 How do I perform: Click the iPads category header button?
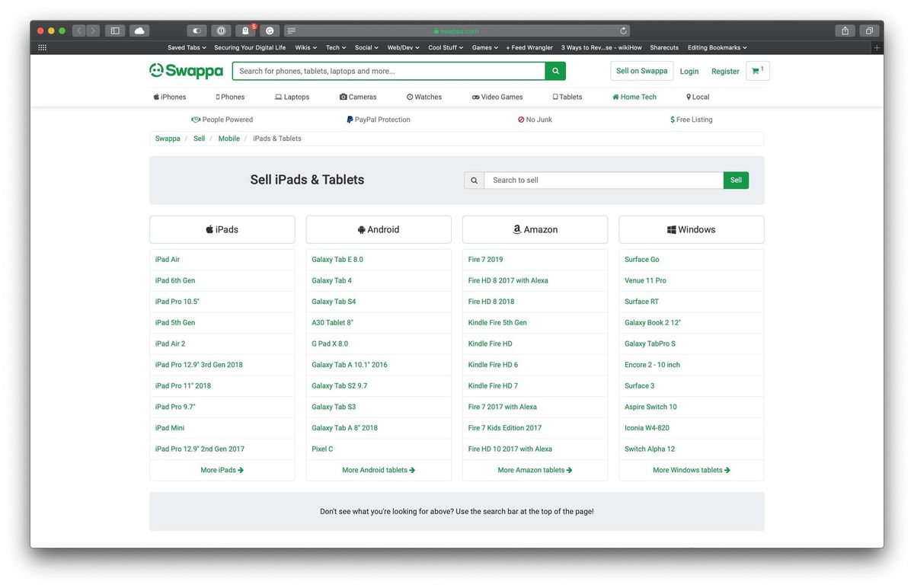tap(222, 229)
